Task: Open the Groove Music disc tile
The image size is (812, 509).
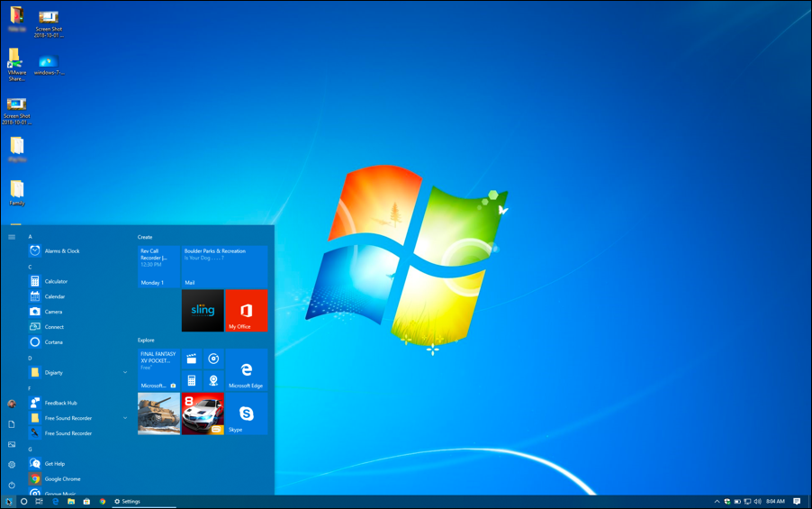Action: point(213,359)
